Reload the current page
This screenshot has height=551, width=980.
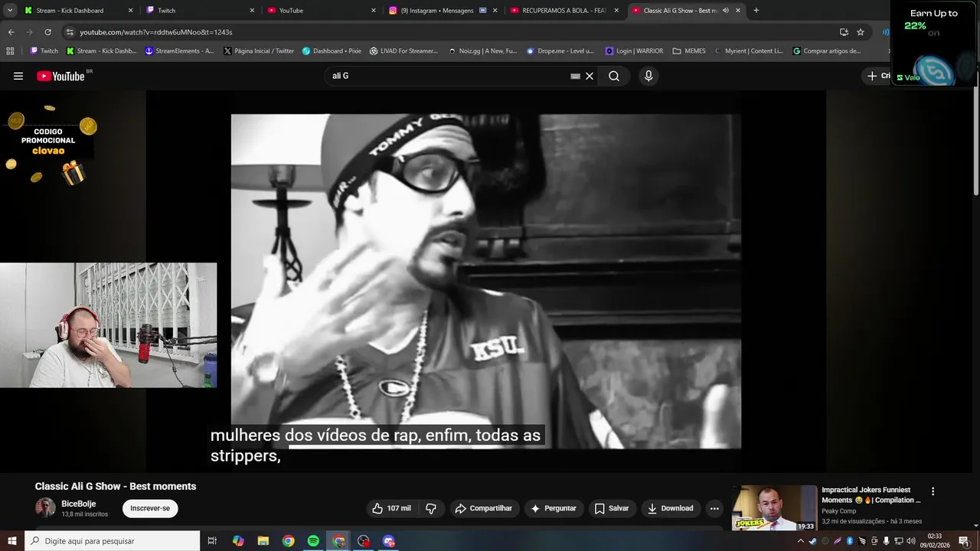[47, 32]
